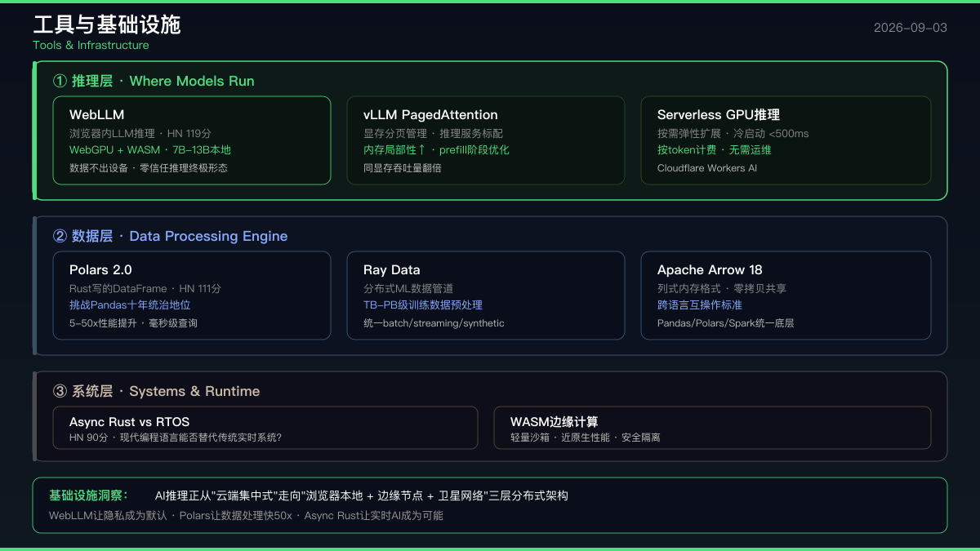980x551 pixels.
Task: Click 显存分页管理 · 推理服务标配 line
Action: [x=433, y=133]
